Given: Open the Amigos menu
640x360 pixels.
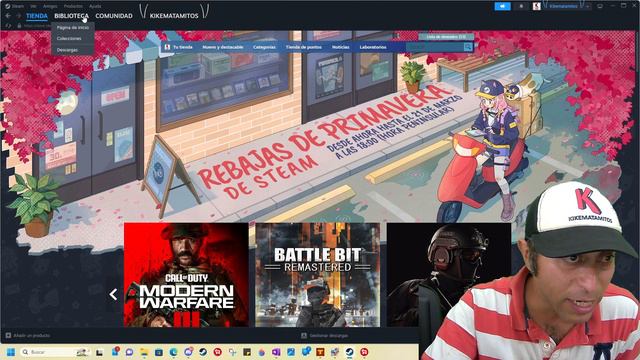Looking at the screenshot, I should (50, 6).
